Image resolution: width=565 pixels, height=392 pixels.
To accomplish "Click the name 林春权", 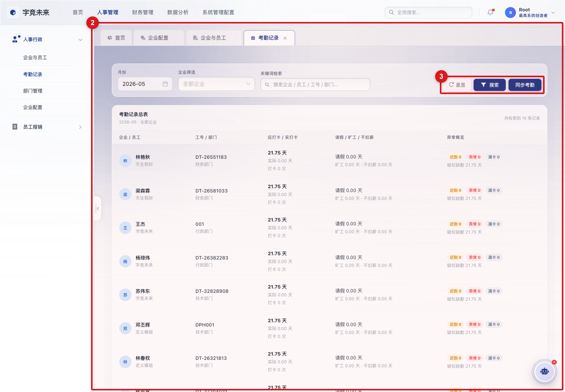I will [x=143, y=358].
